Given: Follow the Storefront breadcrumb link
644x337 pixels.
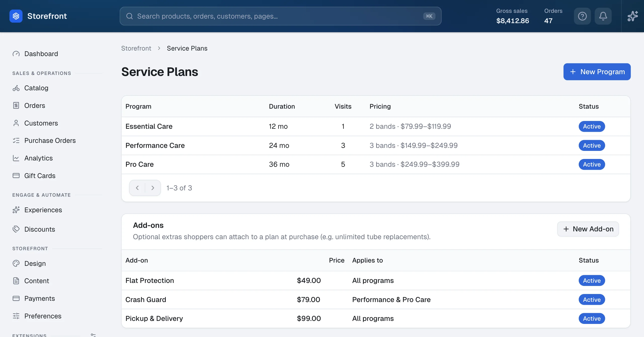Looking at the screenshot, I should coord(136,48).
